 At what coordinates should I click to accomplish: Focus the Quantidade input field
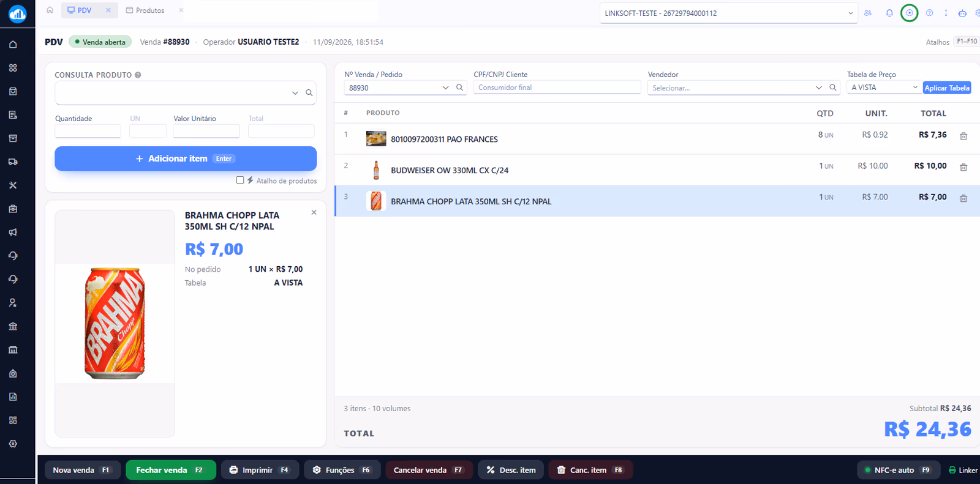click(88, 131)
